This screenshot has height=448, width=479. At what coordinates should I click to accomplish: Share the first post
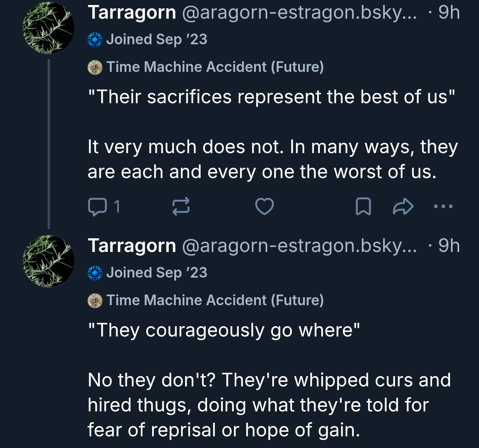click(403, 206)
